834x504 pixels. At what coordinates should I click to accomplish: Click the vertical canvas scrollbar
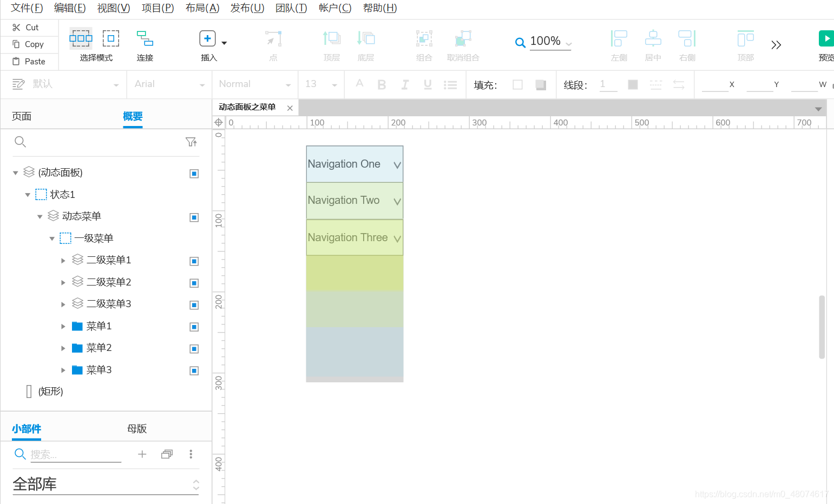click(x=822, y=327)
